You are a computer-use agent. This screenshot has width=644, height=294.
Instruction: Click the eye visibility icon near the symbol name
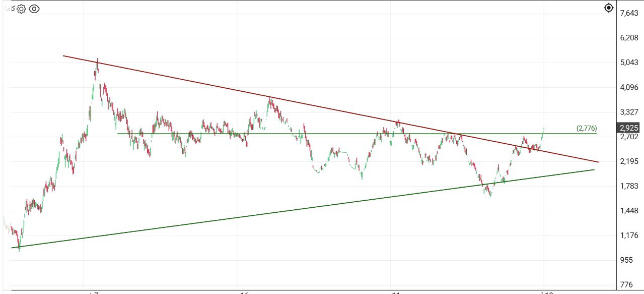click(x=34, y=9)
